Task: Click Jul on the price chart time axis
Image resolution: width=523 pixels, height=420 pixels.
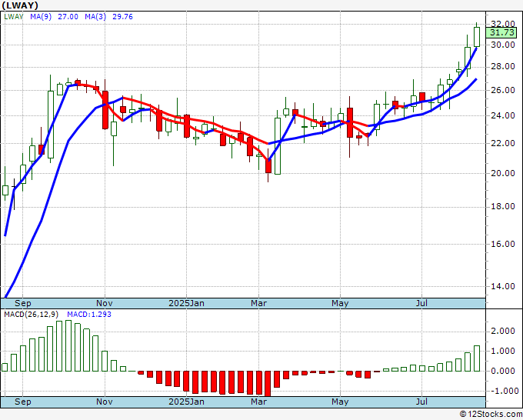Action: pos(421,303)
